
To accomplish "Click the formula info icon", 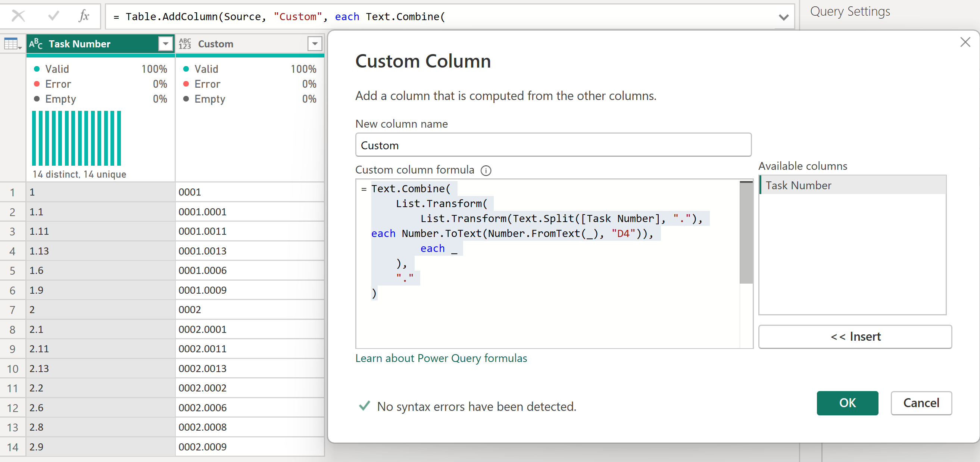I will tap(486, 170).
